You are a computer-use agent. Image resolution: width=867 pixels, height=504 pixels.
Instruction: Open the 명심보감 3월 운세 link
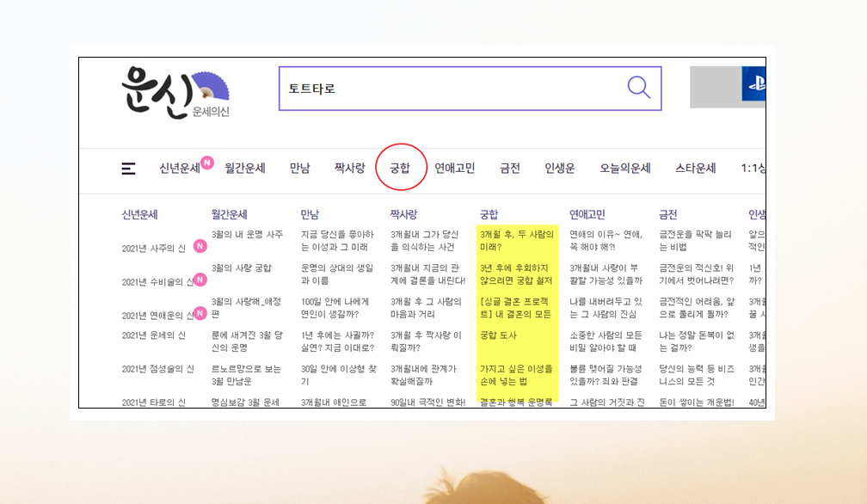(245, 403)
